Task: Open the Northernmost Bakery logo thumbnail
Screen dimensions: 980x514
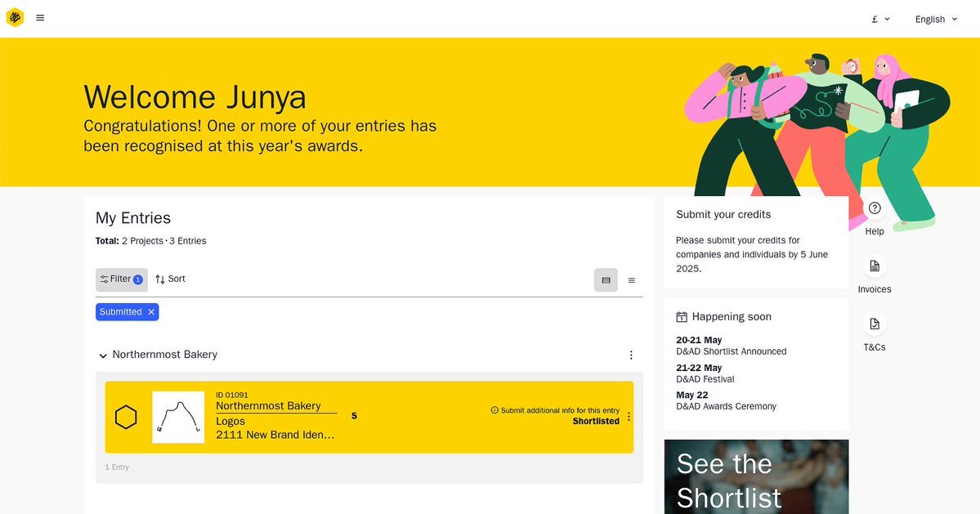Action: pos(178,418)
